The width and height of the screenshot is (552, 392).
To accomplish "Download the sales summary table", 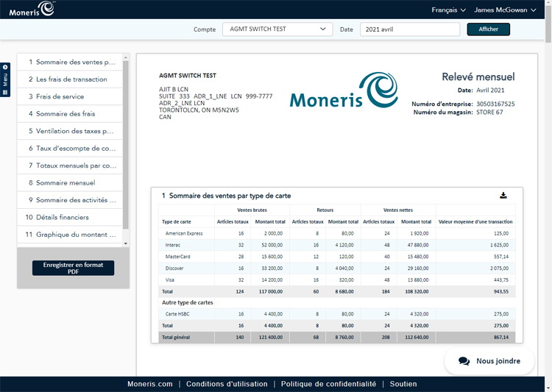I will [503, 196].
